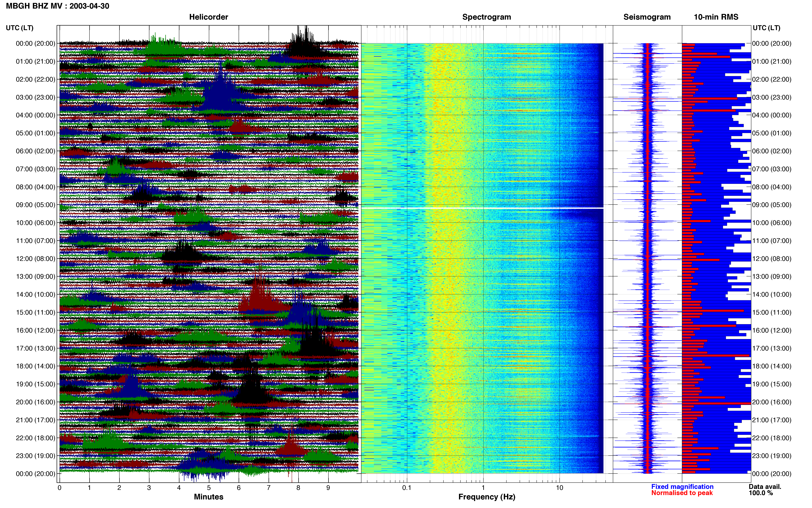Image resolution: width=812 pixels, height=508 pixels.
Task: Click left time label '19:00 (15:00)'
Action: tap(36, 384)
